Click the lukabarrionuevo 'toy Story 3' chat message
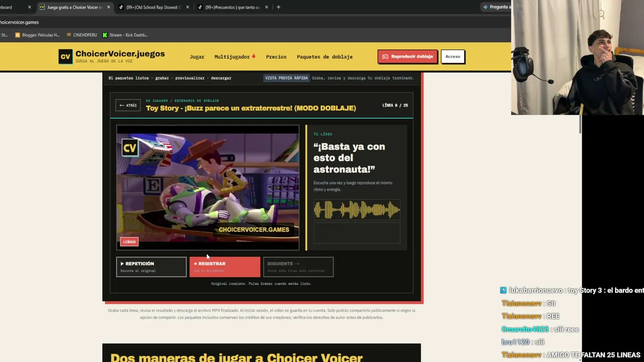The width and height of the screenshot is (644, 362). coord(572,291)
